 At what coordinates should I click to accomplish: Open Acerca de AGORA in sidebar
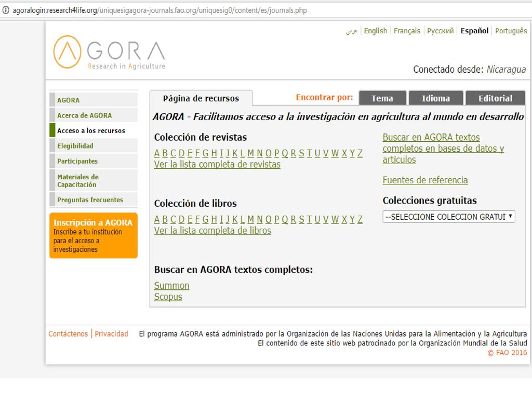[94, 115]
